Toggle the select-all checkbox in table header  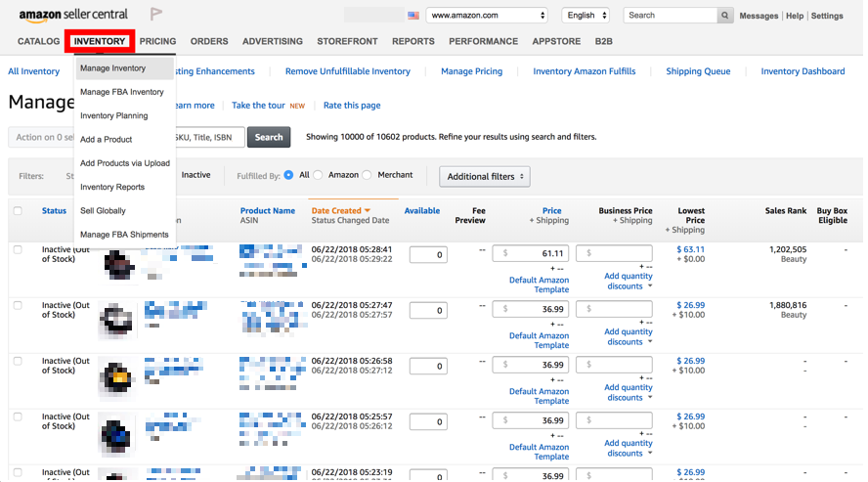click(x=18, y=211)
